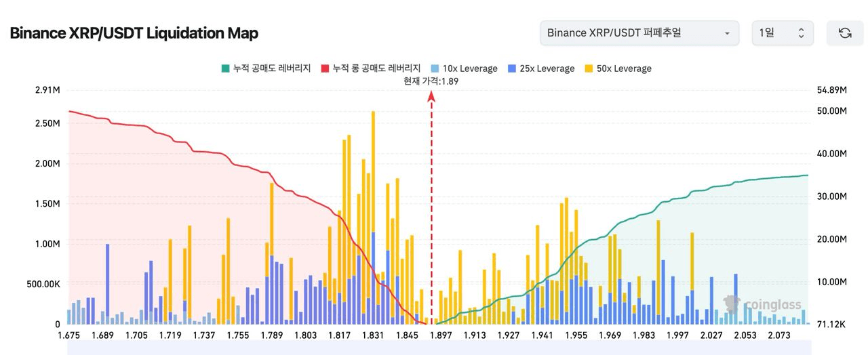Click the 1.897 price axis label
The image size is (868, 355).
coord(441,335)
